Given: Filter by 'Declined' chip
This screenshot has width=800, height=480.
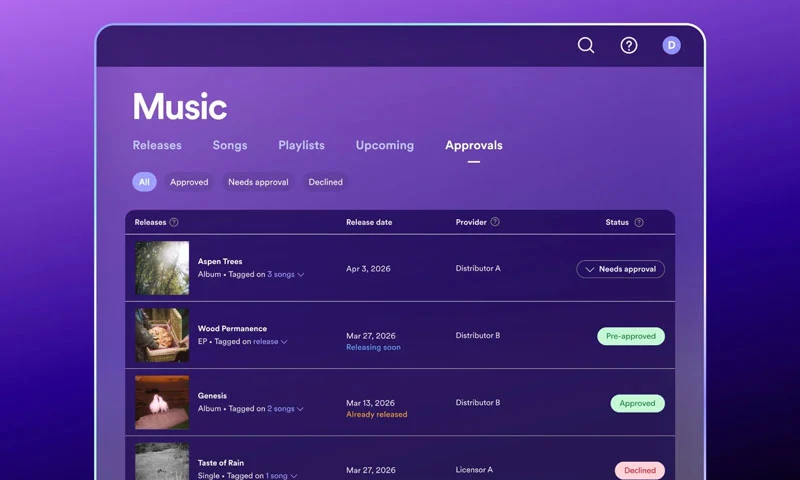Looking at the screenshot, I should 325,182.
